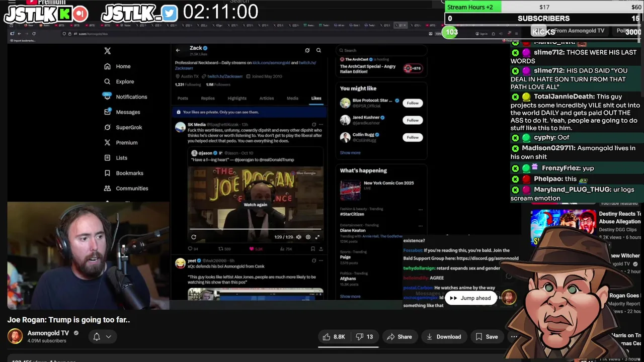Open New York Comic Con 2025 item
This screenshot has width=644, height=362.
[x=381, y=190]
